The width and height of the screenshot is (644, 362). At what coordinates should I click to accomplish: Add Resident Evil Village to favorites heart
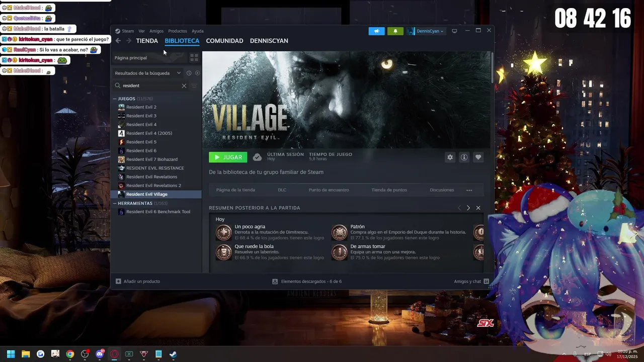(x=478, y=157)
